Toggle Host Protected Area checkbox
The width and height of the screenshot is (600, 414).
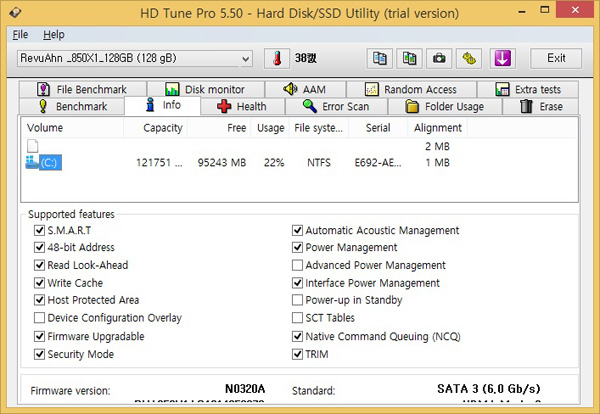(x=39, y=300)
